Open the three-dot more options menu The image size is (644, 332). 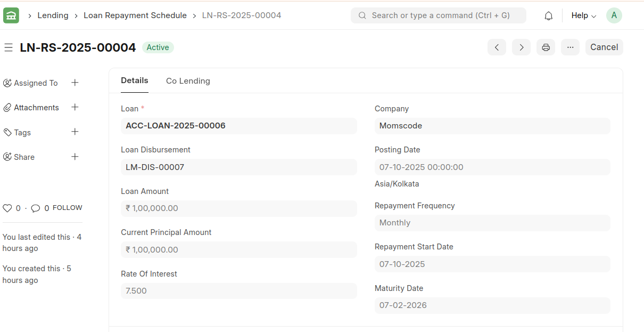[x=570, y=47]
